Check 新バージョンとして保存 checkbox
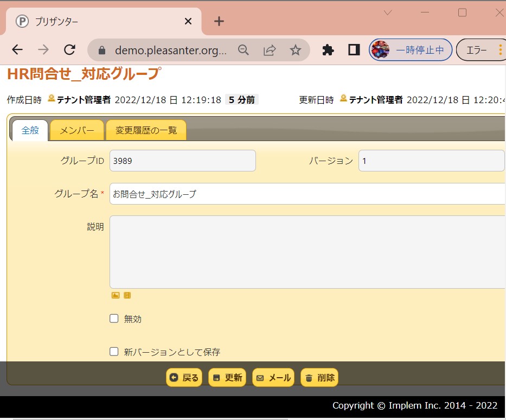 click(114, 352)
